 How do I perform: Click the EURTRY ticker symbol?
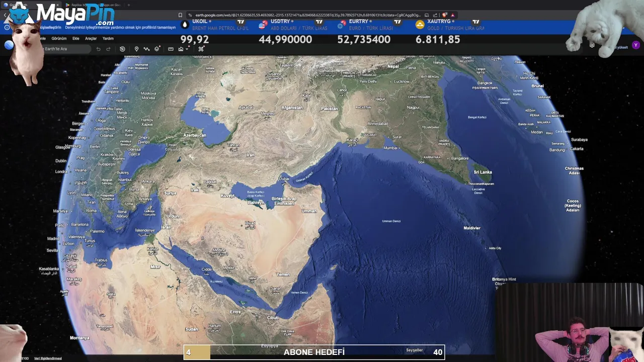[x=359, y=22]
